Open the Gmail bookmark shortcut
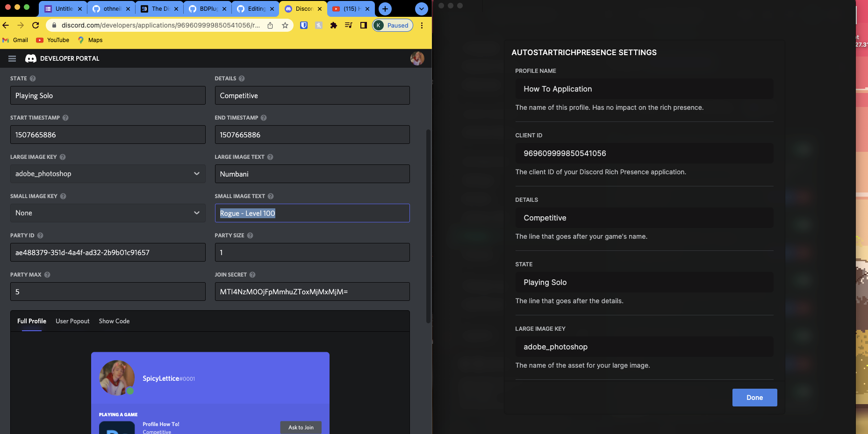This screenshot has width=868, height=434. 15,40
